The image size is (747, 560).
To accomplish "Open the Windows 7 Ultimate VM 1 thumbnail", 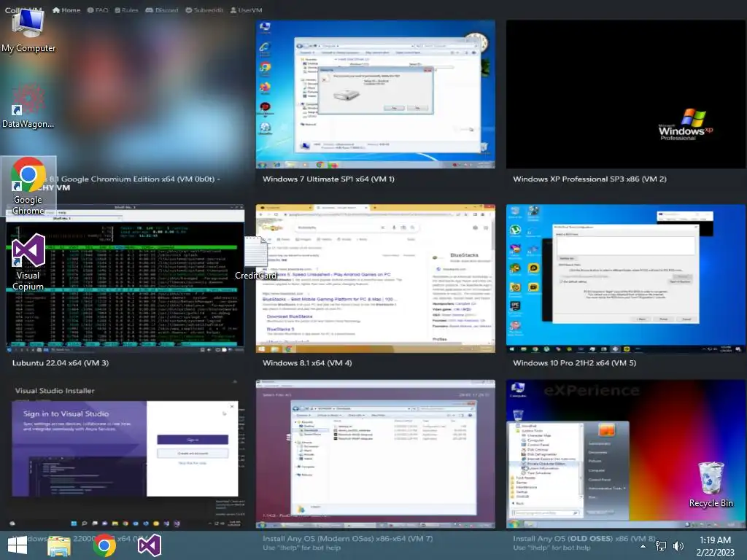I will tap(376, 94).
